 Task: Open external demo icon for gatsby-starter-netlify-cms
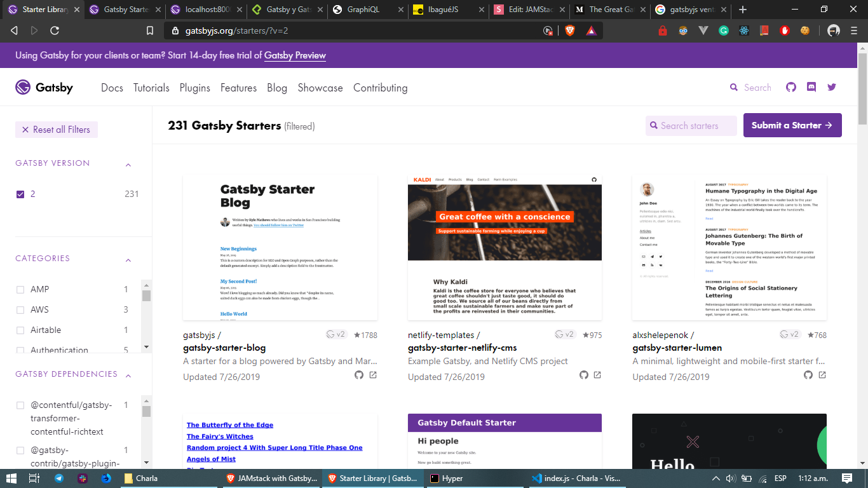(597, 375)
